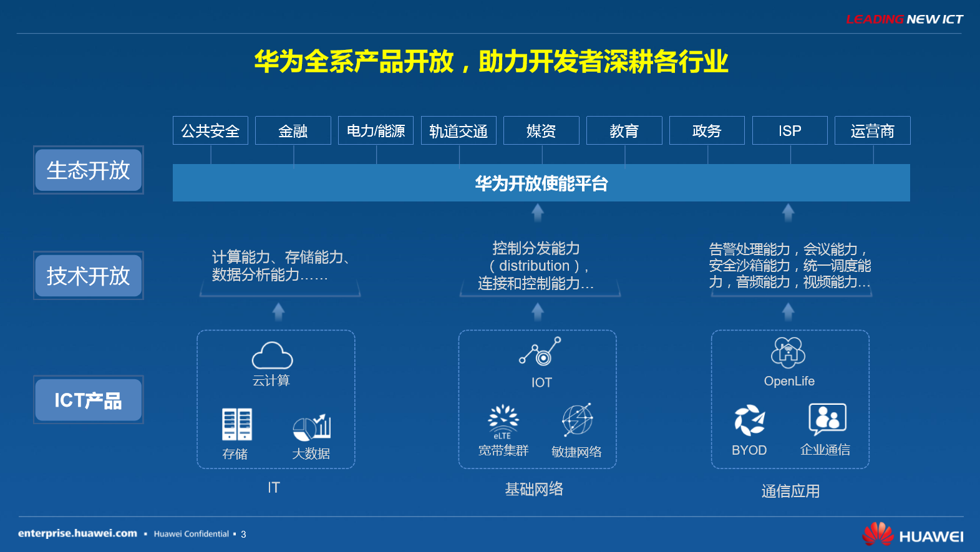Click the 基础网络 group label
The width and height of the screenshot is (980, 552).
click(534, 489)
